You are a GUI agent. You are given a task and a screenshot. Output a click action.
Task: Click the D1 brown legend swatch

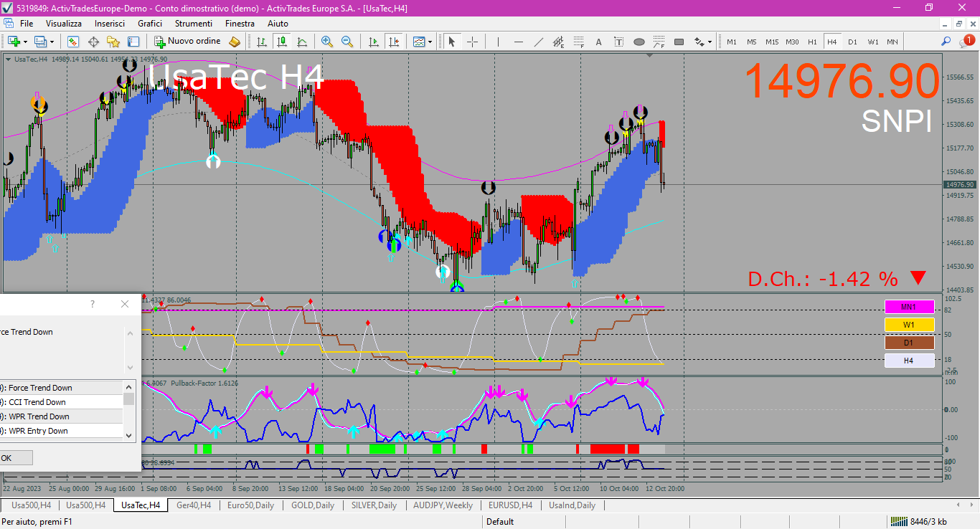909,343
